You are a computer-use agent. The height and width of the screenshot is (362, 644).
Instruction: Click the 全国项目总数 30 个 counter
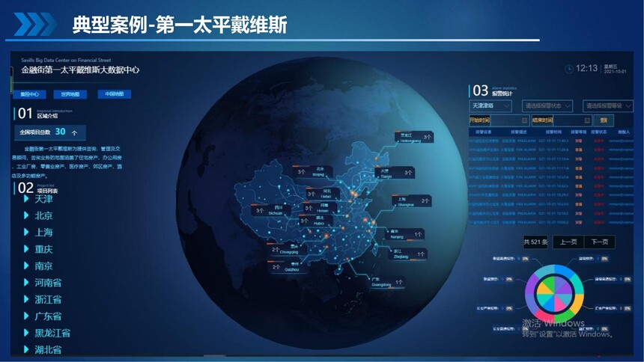pos(49,132)
